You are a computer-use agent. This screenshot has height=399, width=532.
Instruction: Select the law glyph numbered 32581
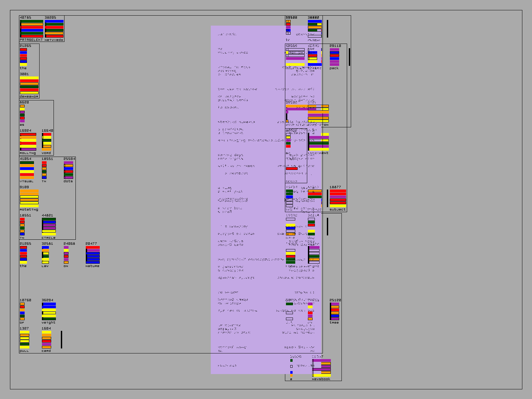pyautogui.click(x=46, y=255)
